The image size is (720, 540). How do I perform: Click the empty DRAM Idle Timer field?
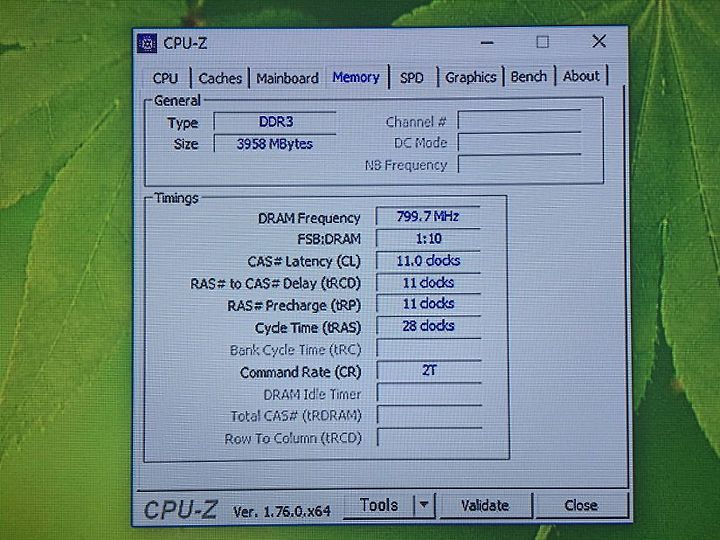coord(429,393)
